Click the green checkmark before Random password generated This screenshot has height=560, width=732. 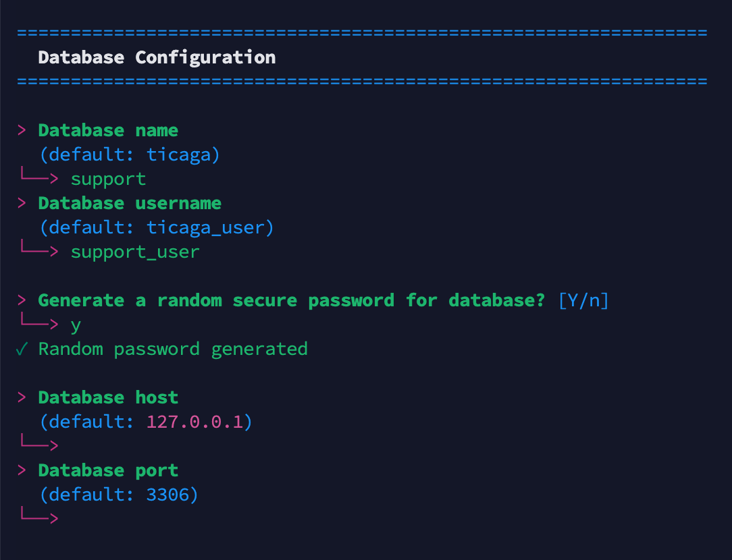tap(22, 349)
